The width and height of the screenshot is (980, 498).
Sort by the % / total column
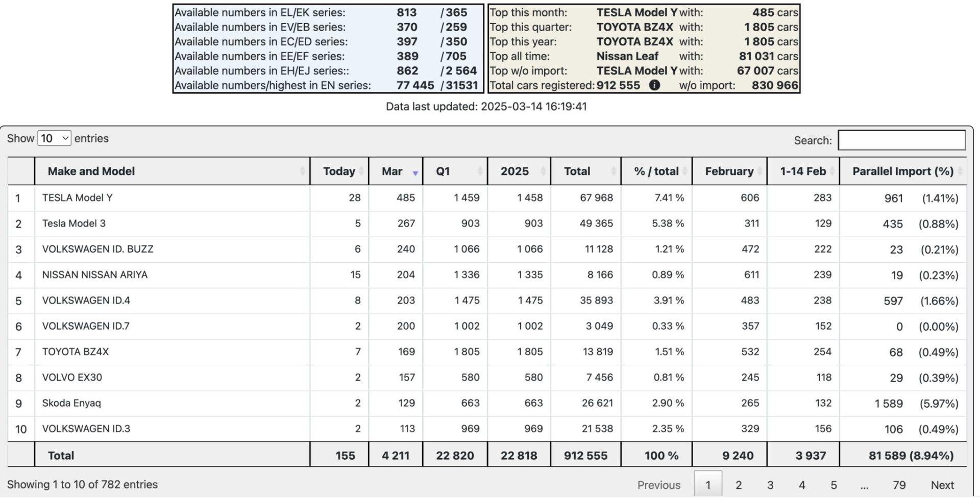tap(656, 171)
